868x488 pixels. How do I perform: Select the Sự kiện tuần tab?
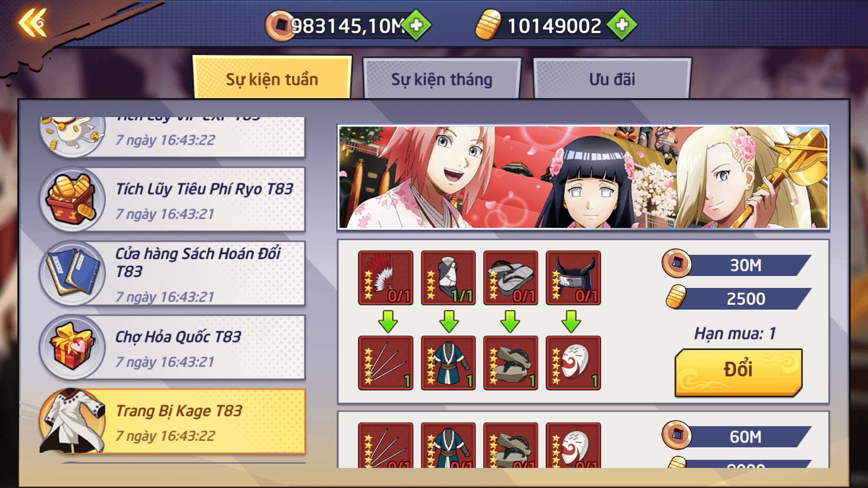point(272,78)
